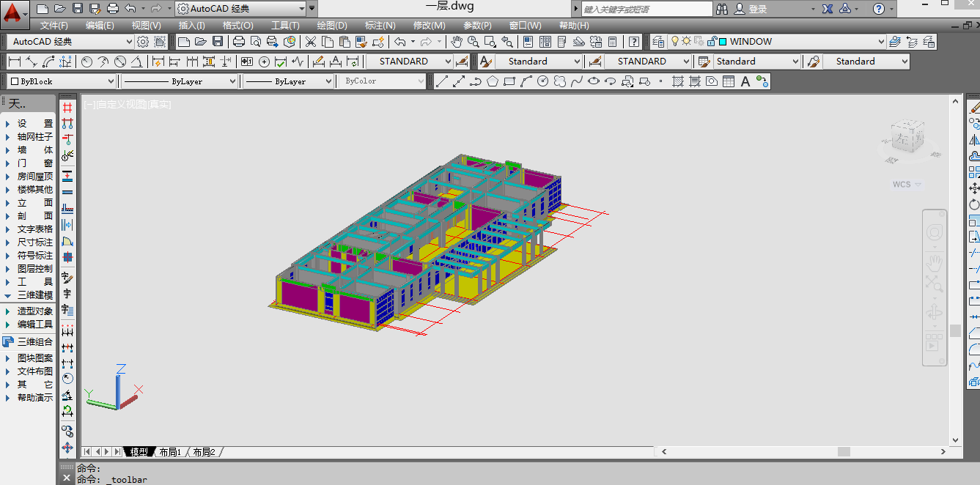980x485 pixels.
Task: Click the Insert Table icon in the draw toolbar
Action: [x=729, y=81]
